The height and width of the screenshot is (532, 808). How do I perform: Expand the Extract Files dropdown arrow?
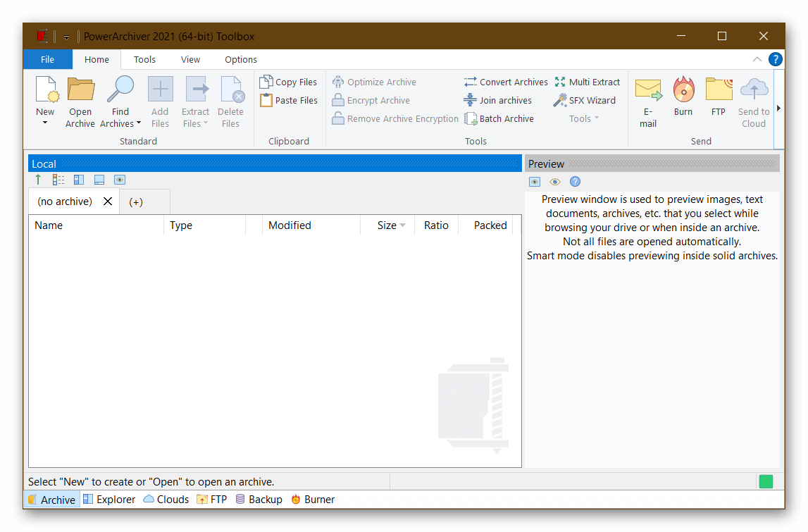tap(206, 123)
